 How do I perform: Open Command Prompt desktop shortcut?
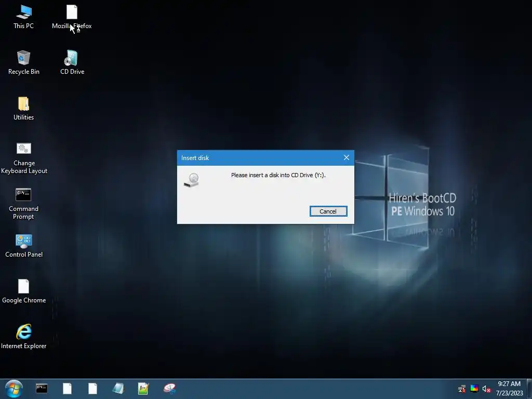click(23, 204)
